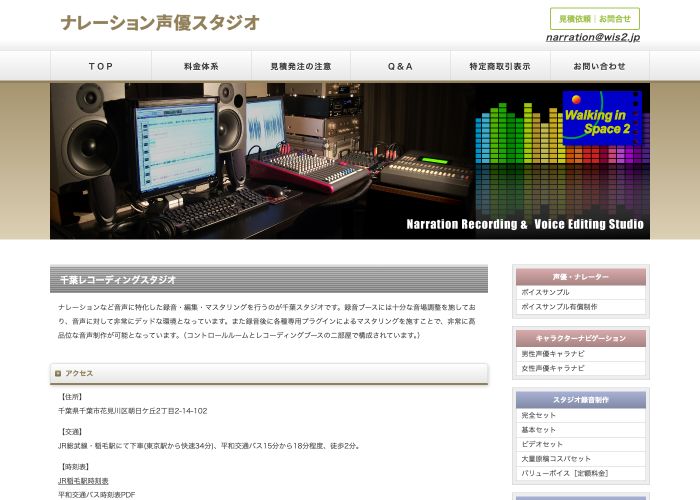Open the 男性声優キャラナビ sidebar link

click(581, 354)
